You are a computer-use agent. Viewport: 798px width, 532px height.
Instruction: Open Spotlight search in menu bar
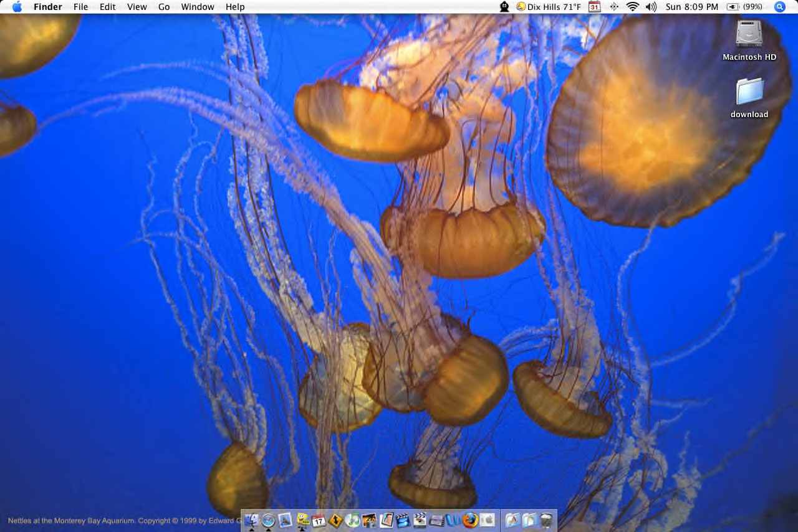[779, 7]
